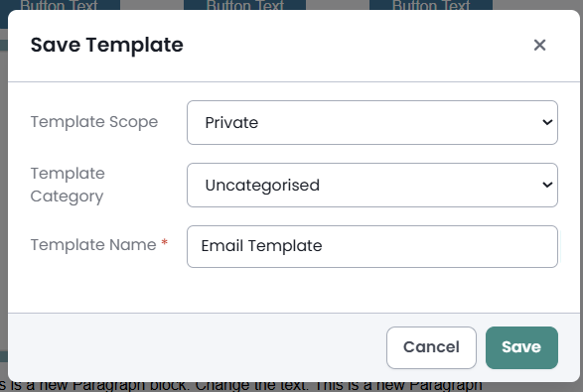583x392 pixels.
Task: Click the leftmost Button Text behind dialog
Action: point(60,5)
